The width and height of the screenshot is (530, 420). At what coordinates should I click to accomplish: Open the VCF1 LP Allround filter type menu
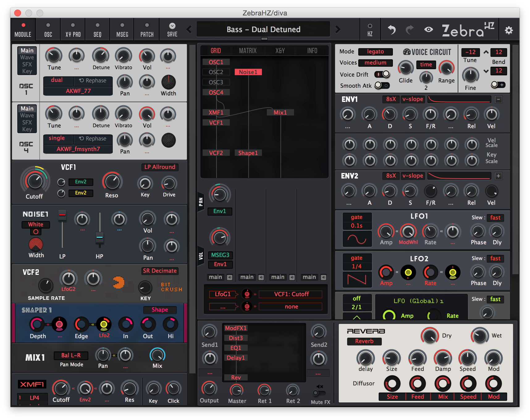[160, 167]
